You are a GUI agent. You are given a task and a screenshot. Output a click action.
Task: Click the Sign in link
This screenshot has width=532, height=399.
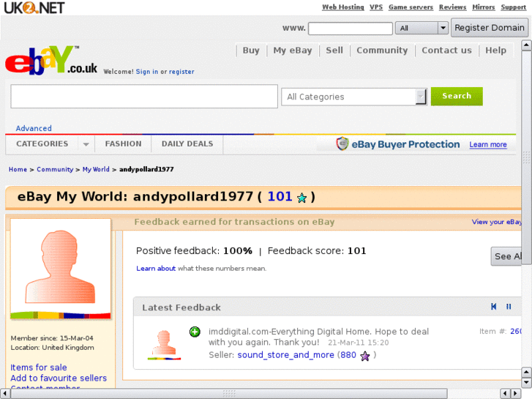coord(147,72)
